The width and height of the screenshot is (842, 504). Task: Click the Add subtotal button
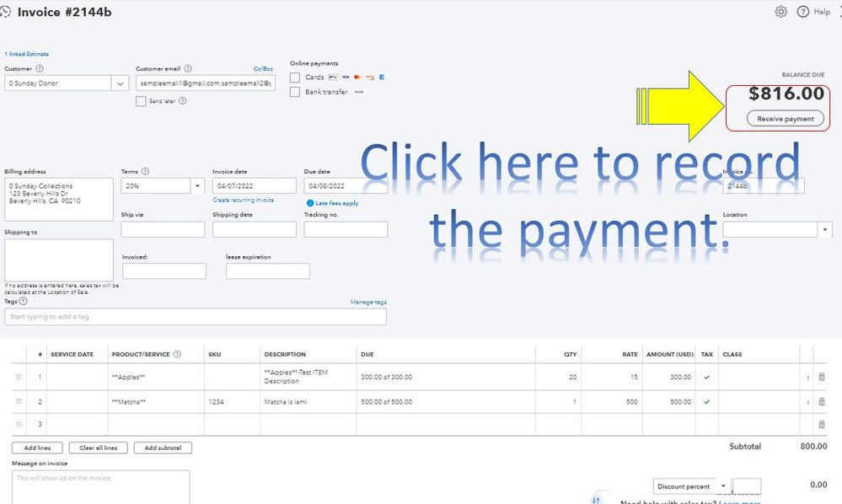(163, 448)
